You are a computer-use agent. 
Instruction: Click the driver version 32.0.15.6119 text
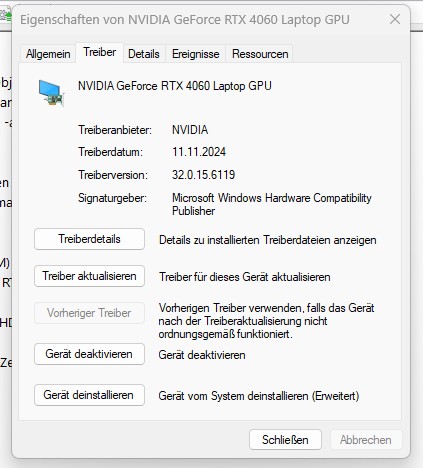(x=203, y=175)
